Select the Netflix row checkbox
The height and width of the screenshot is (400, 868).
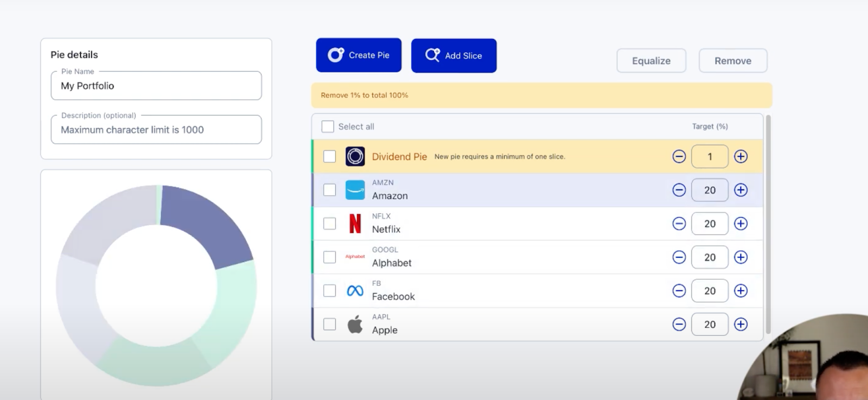pyautogui.click(x=329, y=224)
